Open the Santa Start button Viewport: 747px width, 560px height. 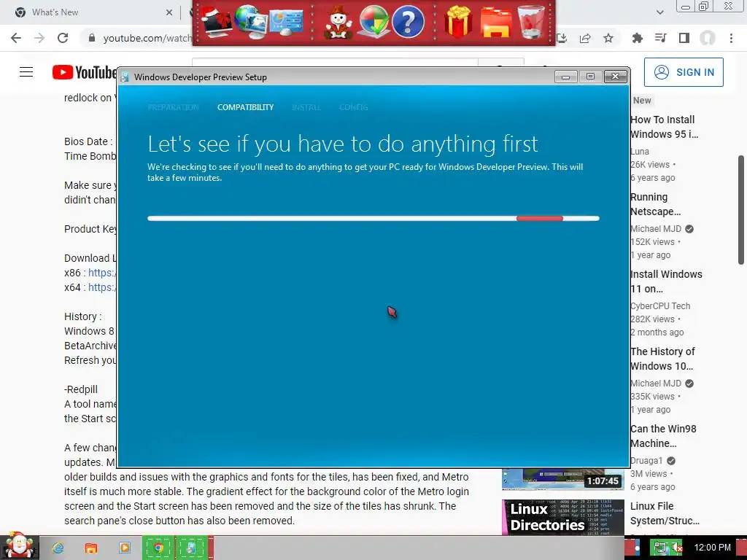19,546
